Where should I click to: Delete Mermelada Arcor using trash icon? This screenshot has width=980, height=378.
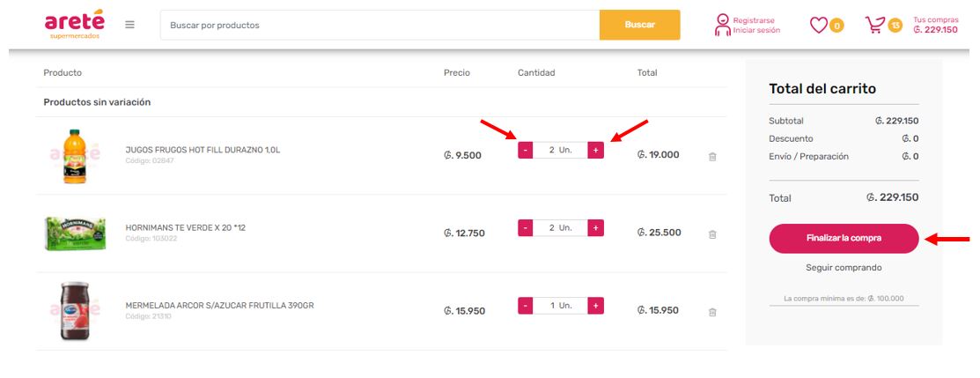coord(712,312)
